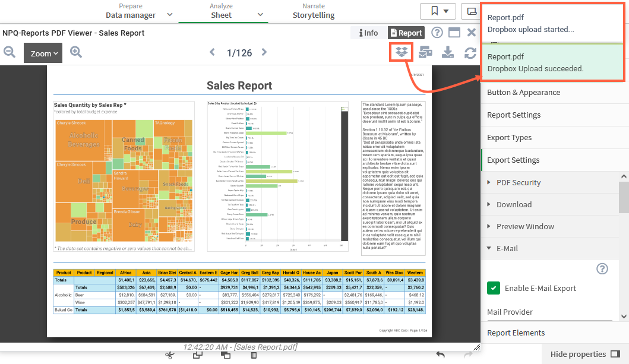This screenshot has height=364, width=629.
Task: Click the zoom in magnifier icon
Action: (76, 52)
